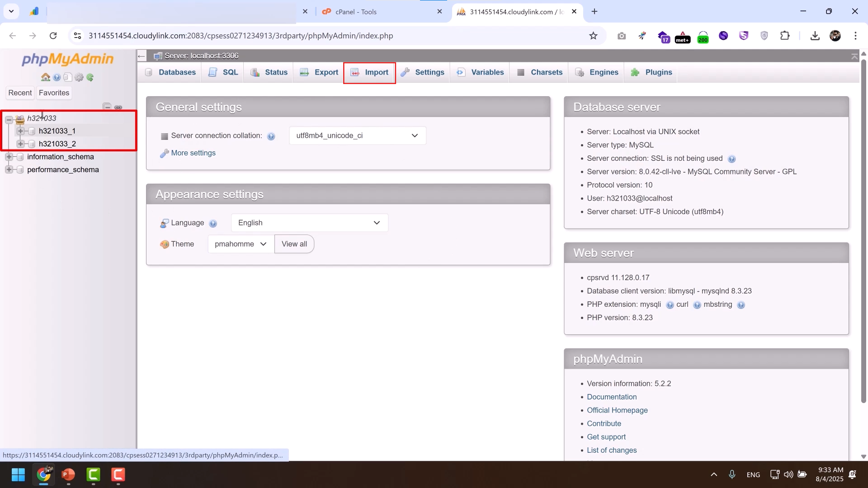
Task: Open help for Server connection collation
Action: [x=271, y=136]
